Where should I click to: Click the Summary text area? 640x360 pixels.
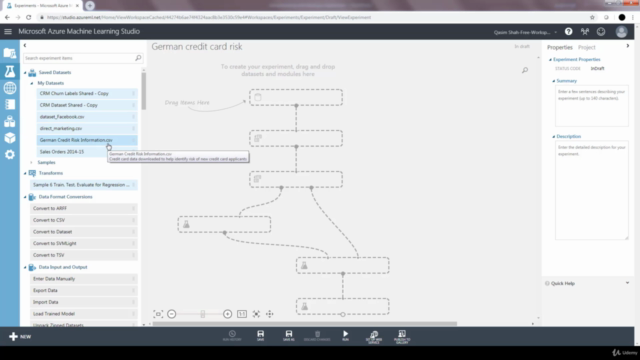pyautogui.click(x=591, y=106)
